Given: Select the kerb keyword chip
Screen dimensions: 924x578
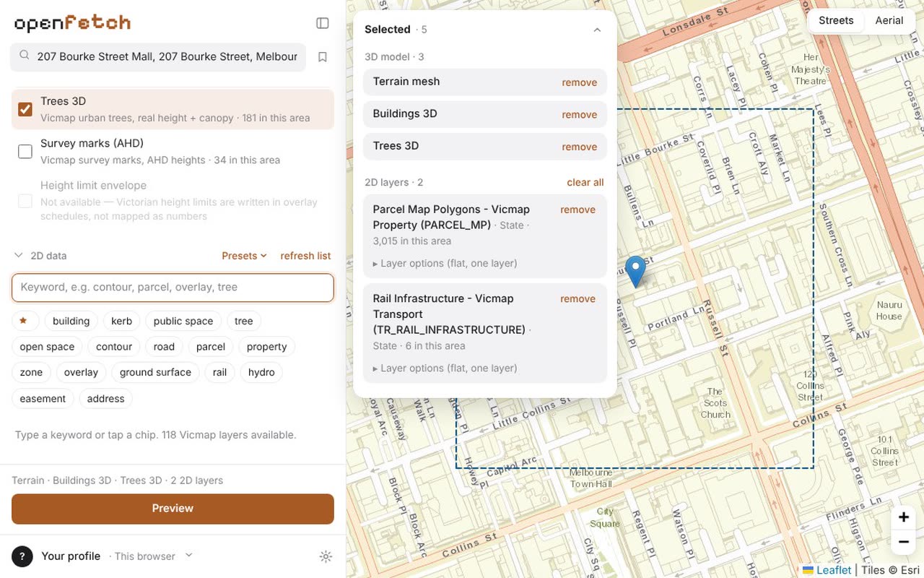Looking at the screenshot, I should [x=121, y=321].
